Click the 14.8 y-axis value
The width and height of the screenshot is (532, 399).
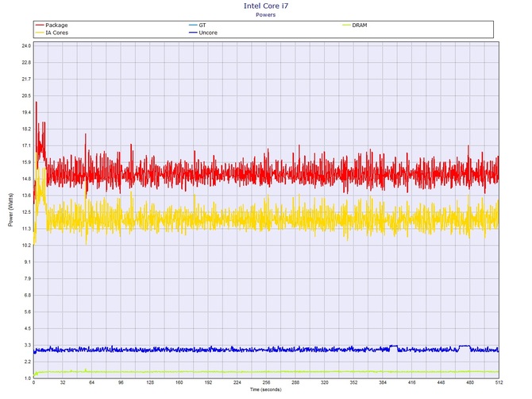tap(26, 179)
